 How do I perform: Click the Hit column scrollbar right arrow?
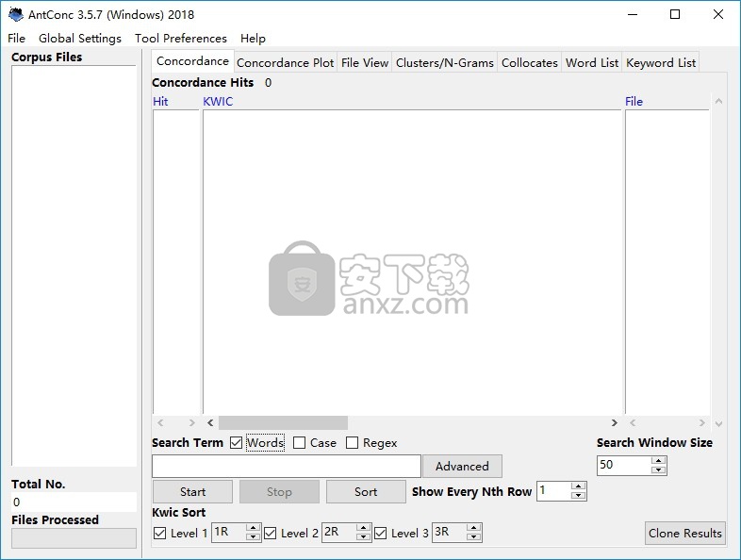click(191, 422)
